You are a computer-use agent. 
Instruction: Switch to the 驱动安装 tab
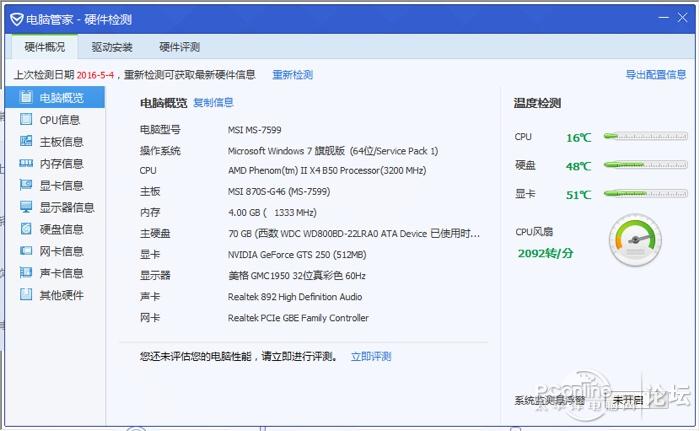coord(112,47)
